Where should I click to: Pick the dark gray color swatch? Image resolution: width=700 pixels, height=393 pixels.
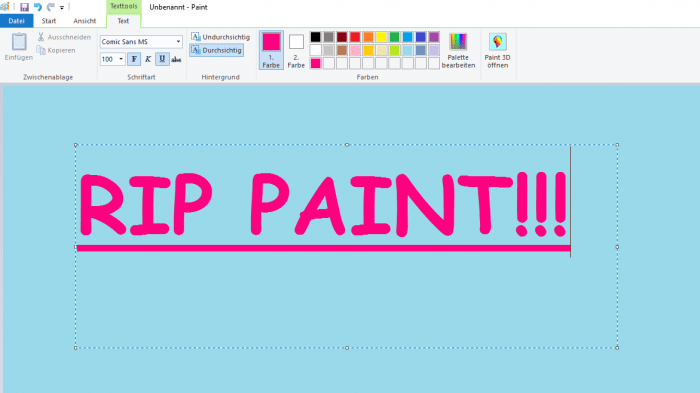329,37
